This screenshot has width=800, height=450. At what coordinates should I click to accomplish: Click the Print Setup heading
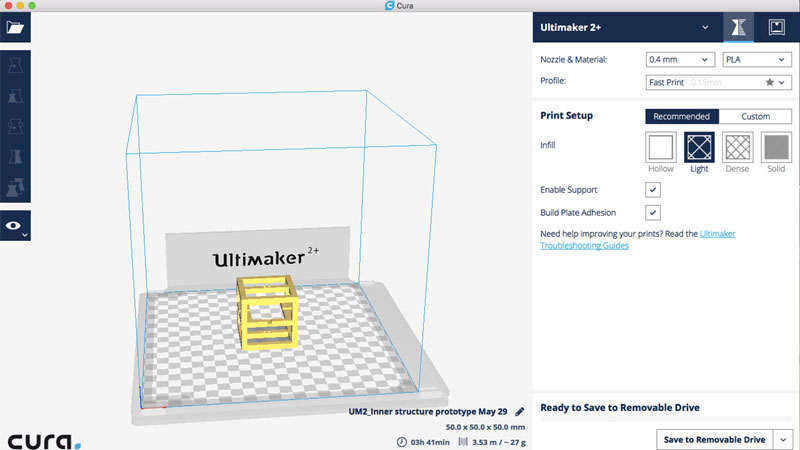click(566, 116)
